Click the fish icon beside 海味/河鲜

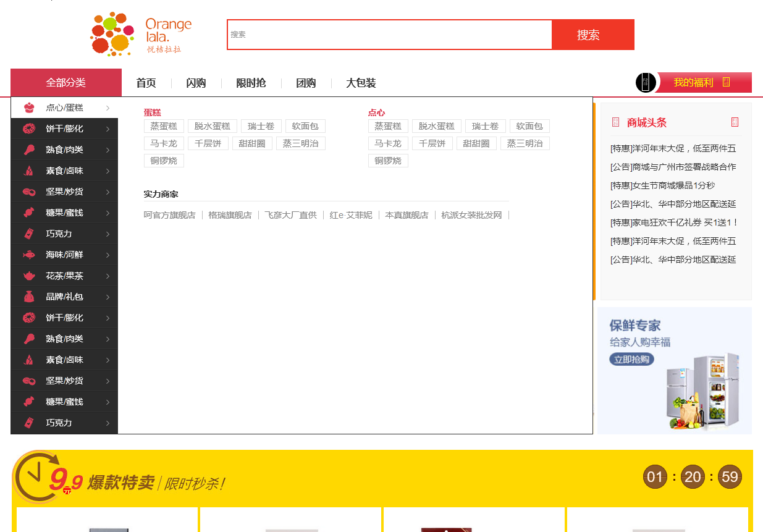(x=29, y=255)
